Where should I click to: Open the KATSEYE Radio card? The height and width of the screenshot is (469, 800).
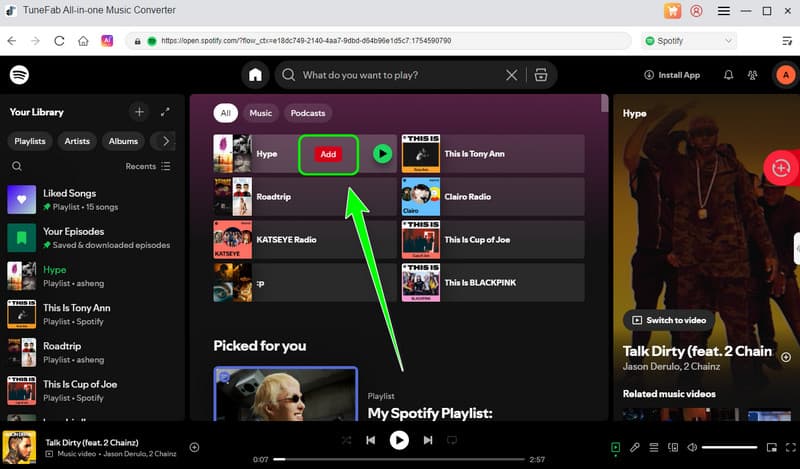(305, 239)
